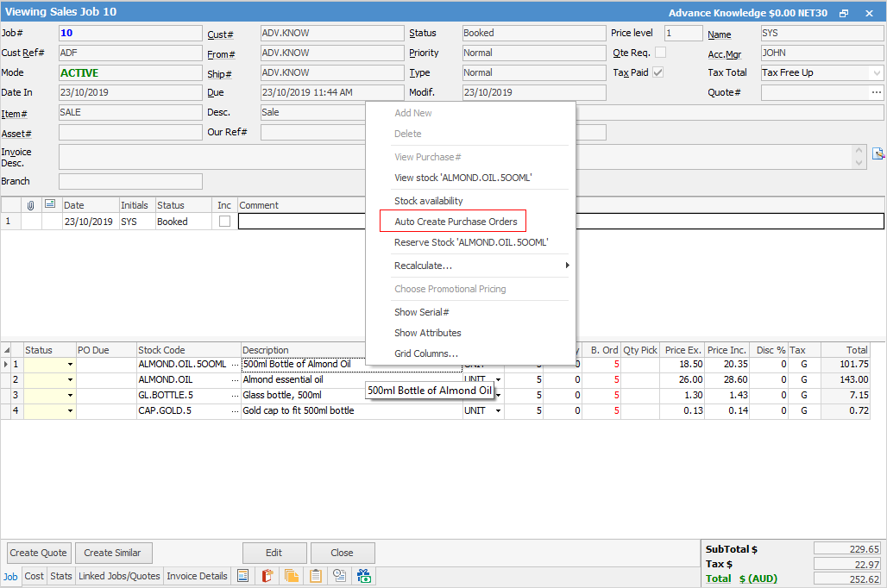The image size is (887, 588).
Task: Click the red book icon near bottom toolbar
Action: (267, 575)
